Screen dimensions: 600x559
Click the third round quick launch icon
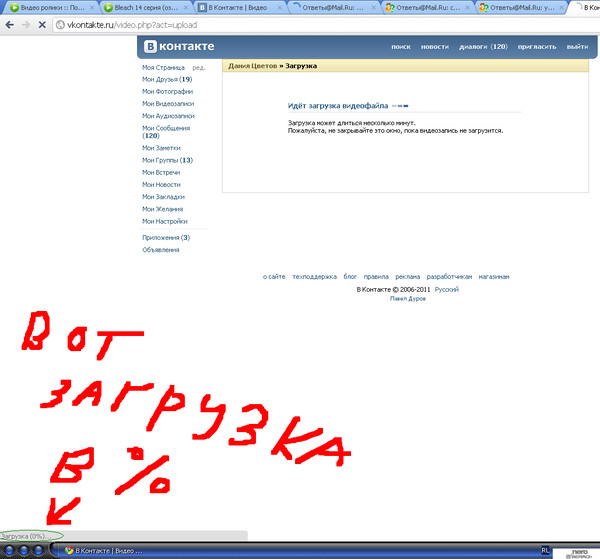click(38, 550)
